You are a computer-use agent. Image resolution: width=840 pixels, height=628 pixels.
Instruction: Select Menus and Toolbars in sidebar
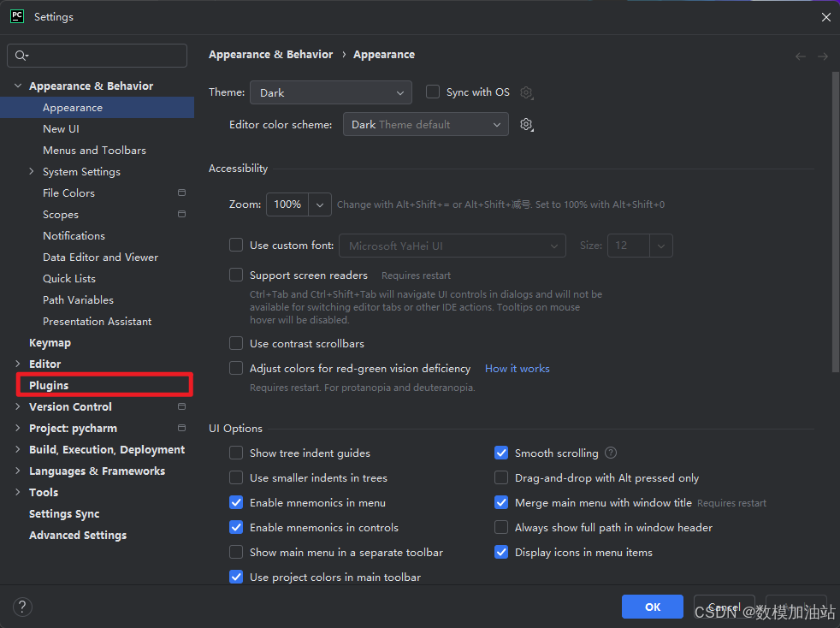(x=94, y=150)
